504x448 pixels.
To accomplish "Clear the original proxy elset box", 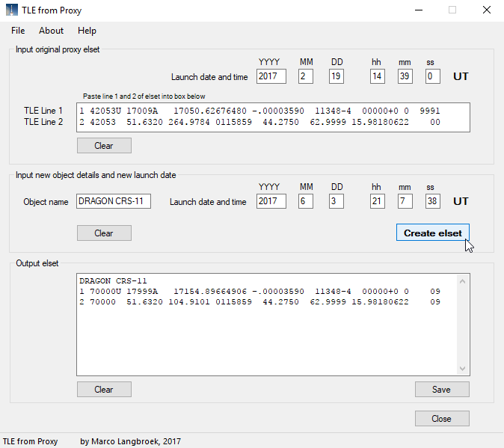I will click(104, 146).
